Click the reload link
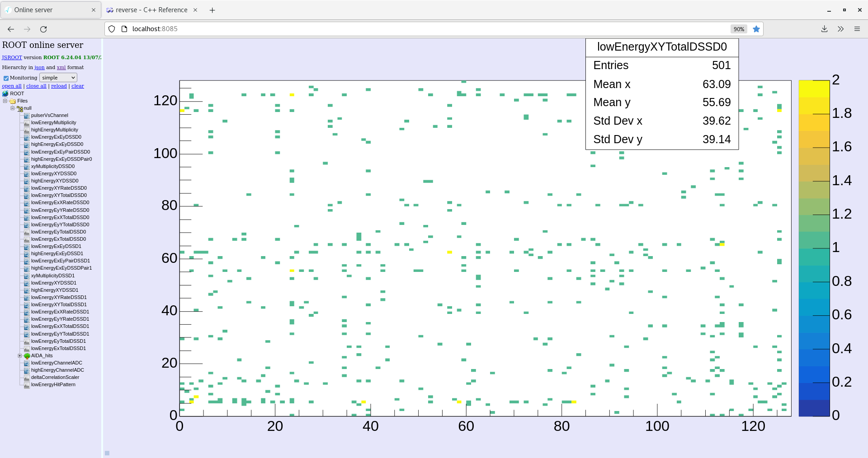 pyautogui.click(x=59, y=86)
